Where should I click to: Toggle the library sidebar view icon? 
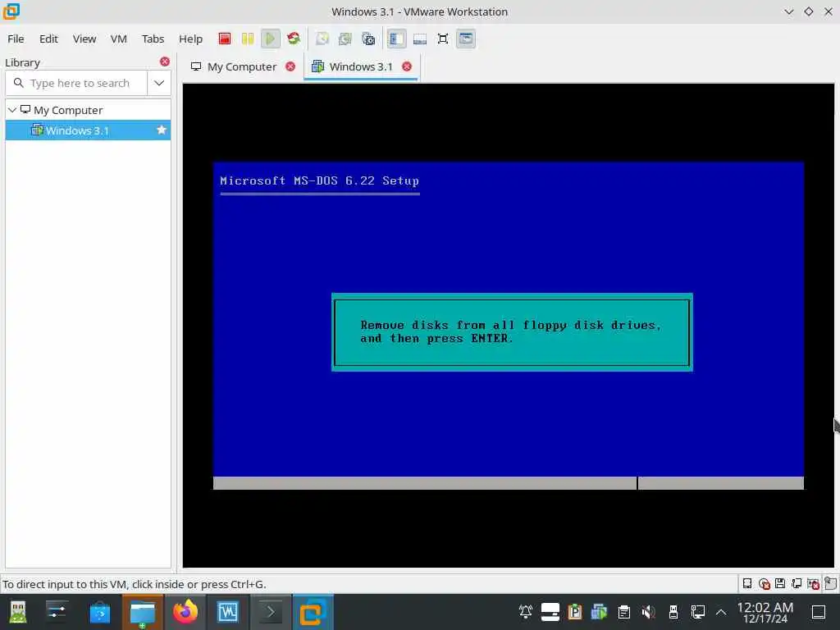[x=396, y=39]
